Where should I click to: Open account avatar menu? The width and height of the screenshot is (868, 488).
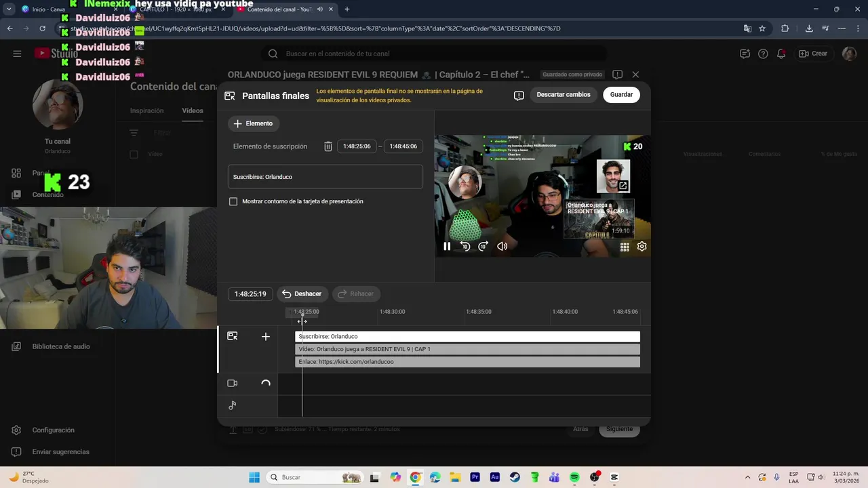[849, 54]
